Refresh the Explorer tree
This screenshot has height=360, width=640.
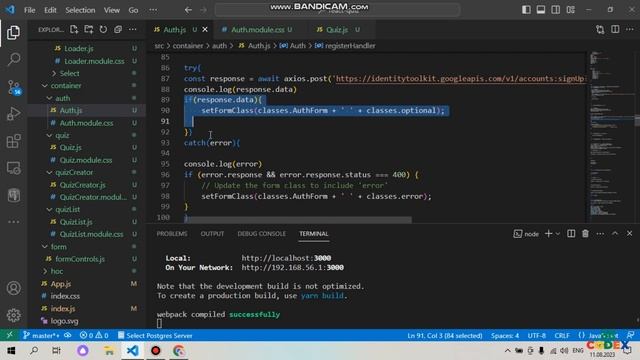tap(103, 29)
